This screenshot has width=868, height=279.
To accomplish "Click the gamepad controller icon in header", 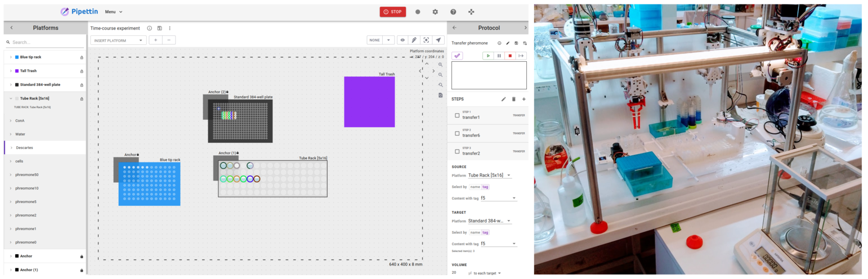I will 471,12.
